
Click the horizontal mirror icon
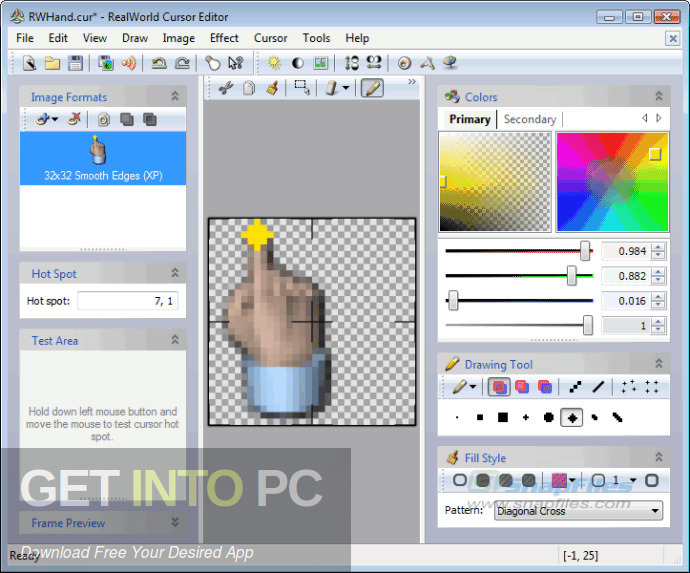(x=374, y=62)
